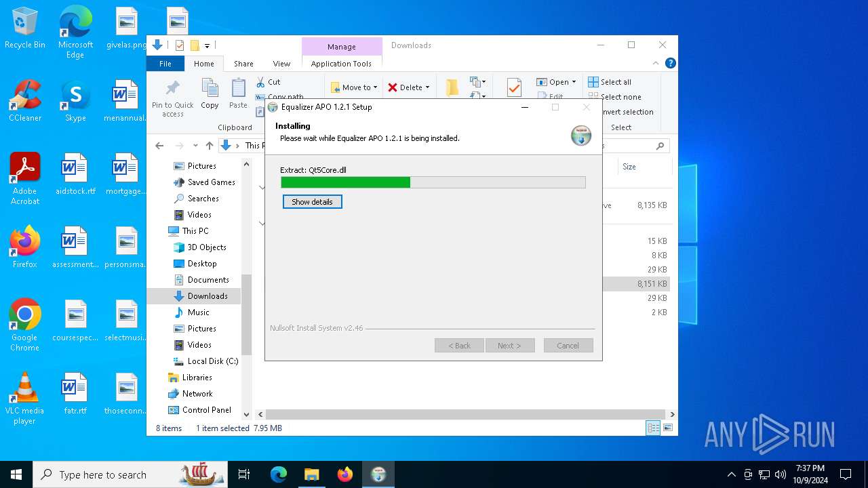This screenshot has height=488, width=868.
Task: Open Skype desktop shortcut
Action: pyautogui.click(x=75, y=102)
